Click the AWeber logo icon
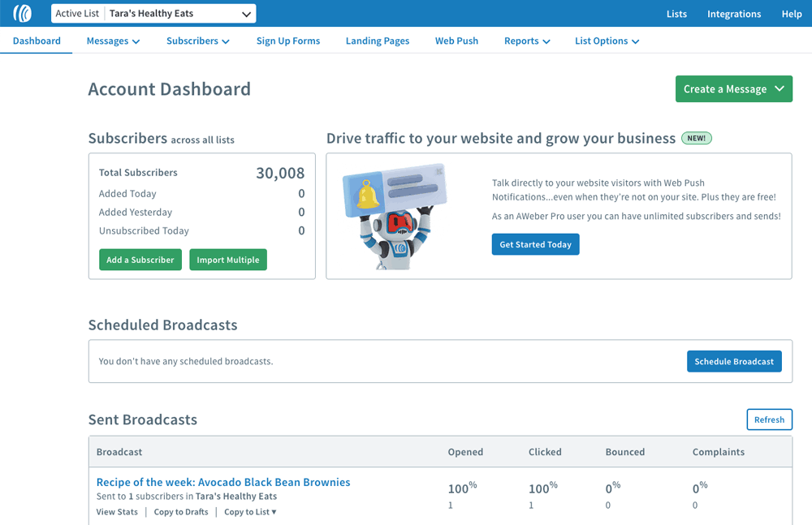This screenshot has width=812, height=525. point(23,14)
